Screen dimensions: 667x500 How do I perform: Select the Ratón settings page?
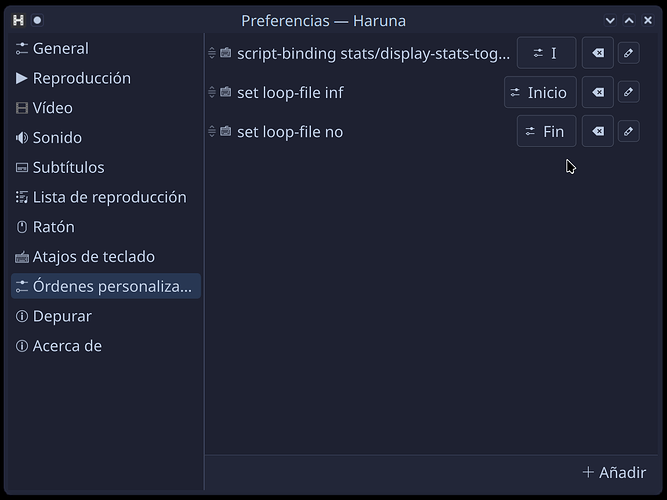pyautogui.click(x=105, y=227)
